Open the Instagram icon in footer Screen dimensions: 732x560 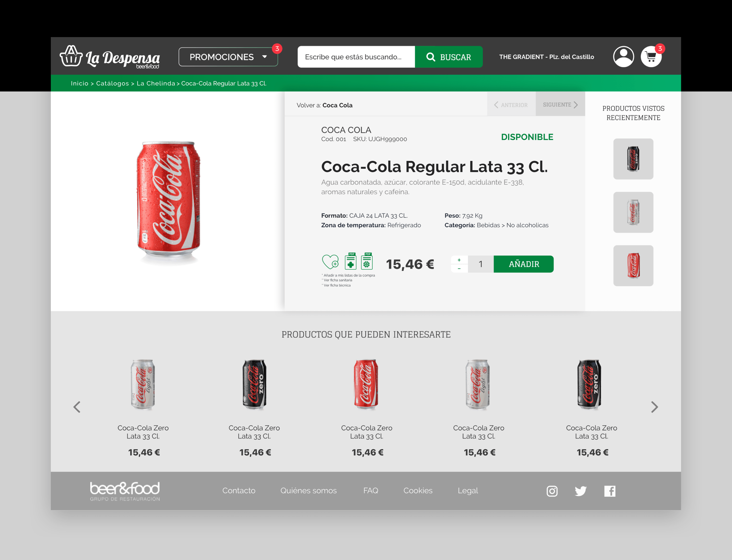coord(552,491)
